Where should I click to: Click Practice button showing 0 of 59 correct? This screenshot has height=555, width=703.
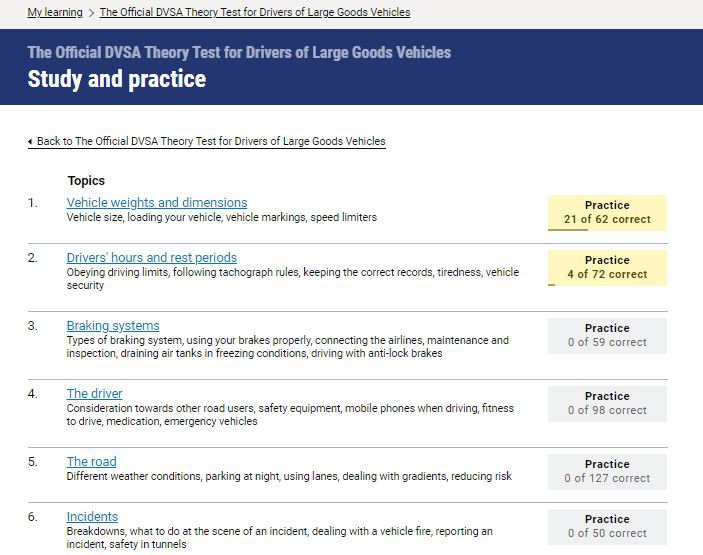[x=607, y=335]
